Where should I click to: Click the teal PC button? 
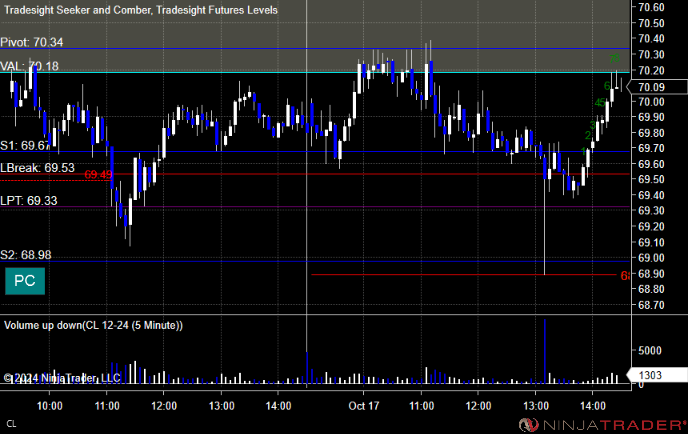pos(25,281)
